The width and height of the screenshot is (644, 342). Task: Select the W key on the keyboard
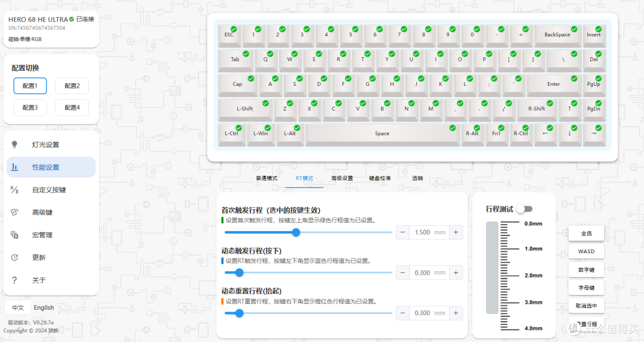(290, 61)
